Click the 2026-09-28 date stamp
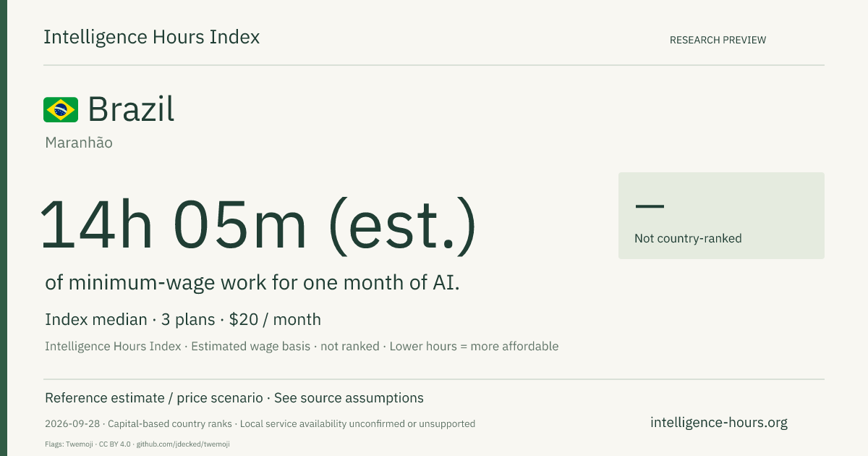The height and width of the screenshot is (456, 868). click(x=67, y=423)
